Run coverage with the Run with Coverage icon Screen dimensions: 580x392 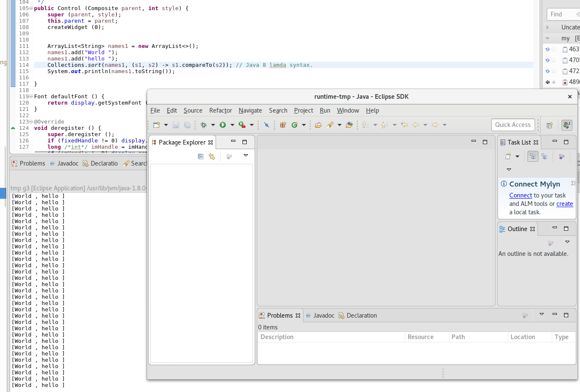point(242,125)
